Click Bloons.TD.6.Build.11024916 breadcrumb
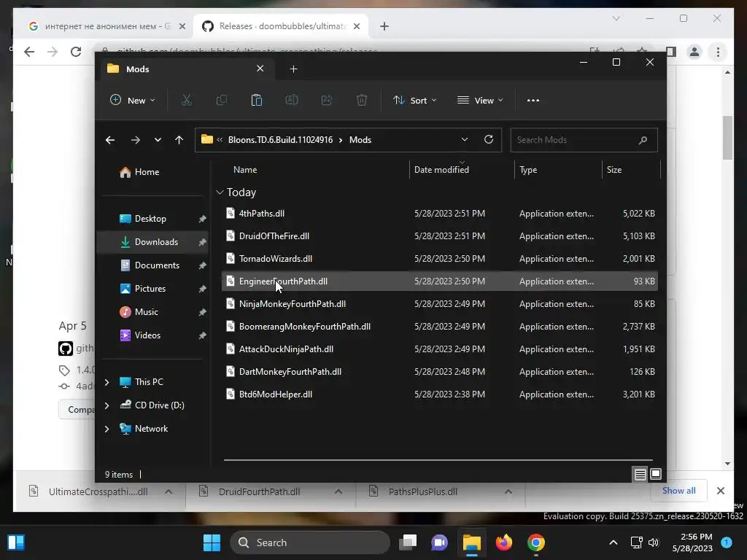747x560 pixels. click(x=280, y=139)
